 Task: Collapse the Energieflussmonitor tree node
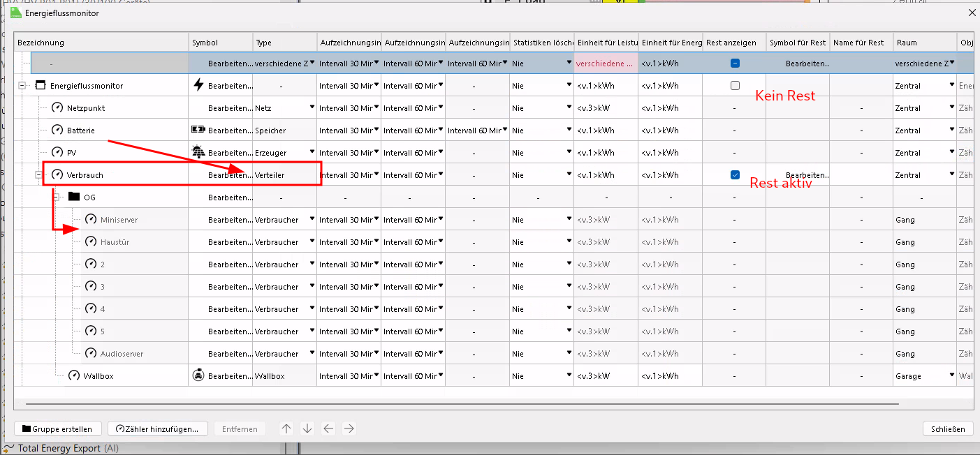point(22,86)
